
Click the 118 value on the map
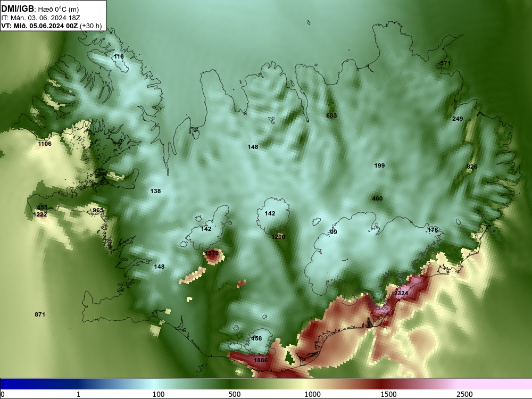click(x=119, y=57)
